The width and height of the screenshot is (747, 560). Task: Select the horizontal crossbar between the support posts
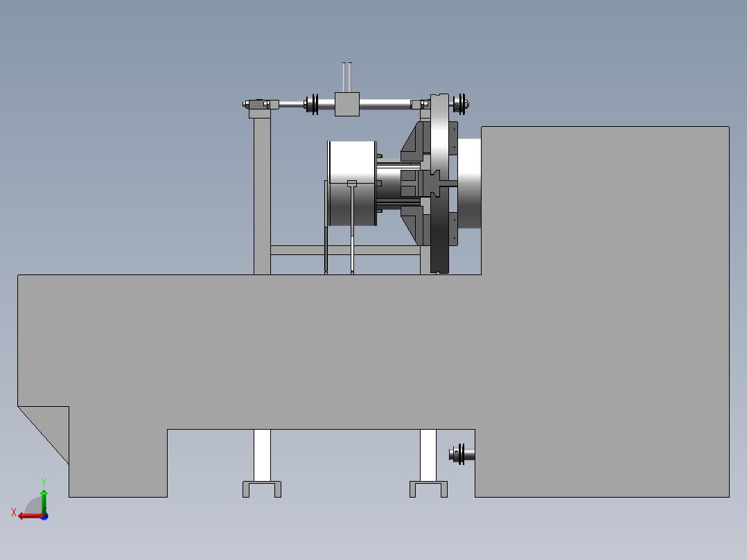[345, 250]
